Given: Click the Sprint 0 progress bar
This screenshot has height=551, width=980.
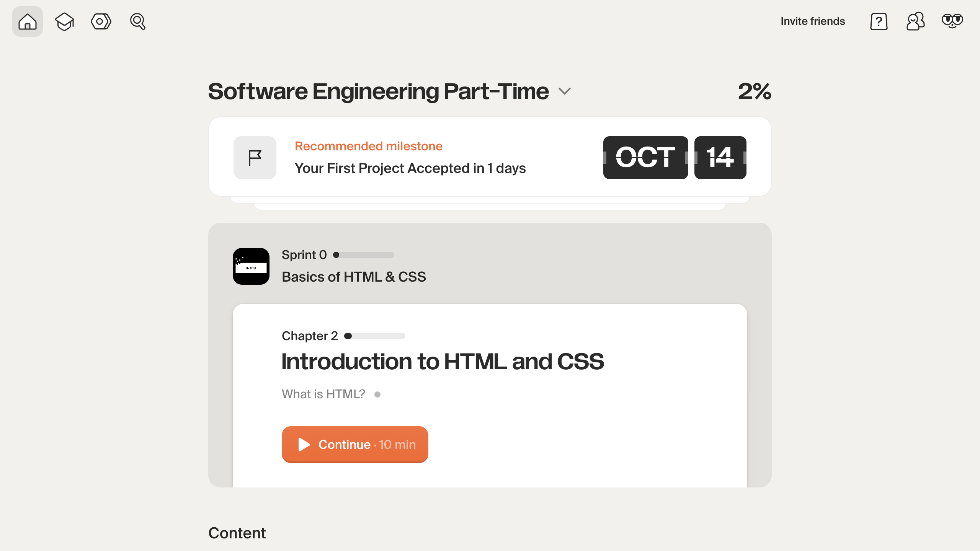Looking at the screenshot, I should (x=364, y=255).
